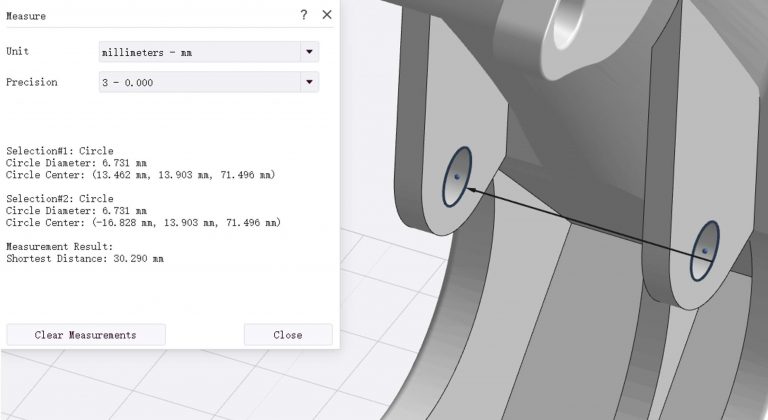Open the Unit combo box showing millimeters
Viewport: 768px width, 420px height.
(x=209, y=51)
